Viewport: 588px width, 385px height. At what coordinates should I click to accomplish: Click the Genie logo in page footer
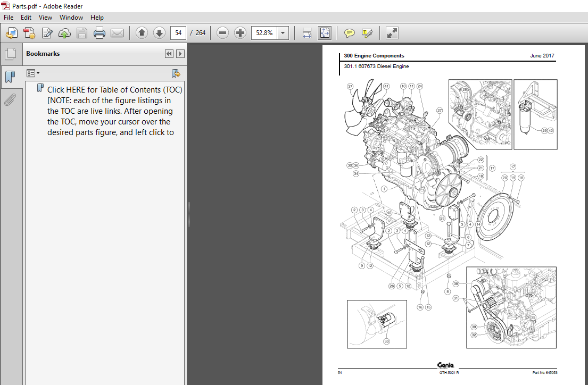coord(445,365)
